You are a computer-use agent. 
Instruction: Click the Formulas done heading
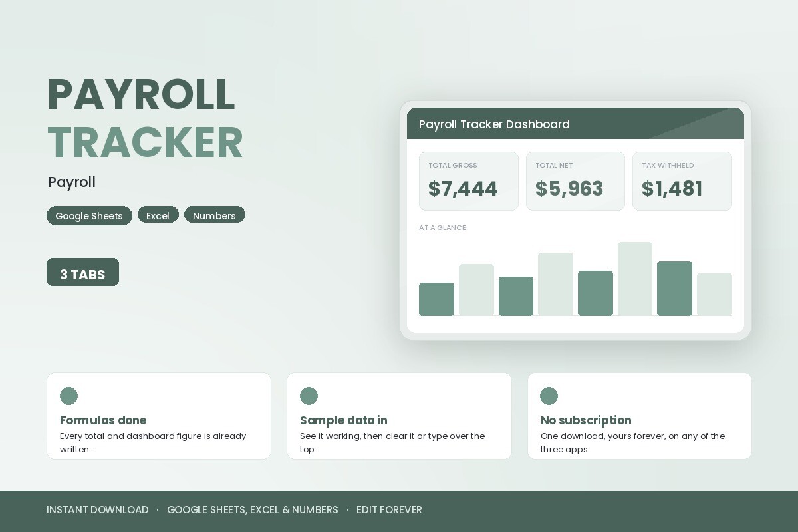coord(103,420)
